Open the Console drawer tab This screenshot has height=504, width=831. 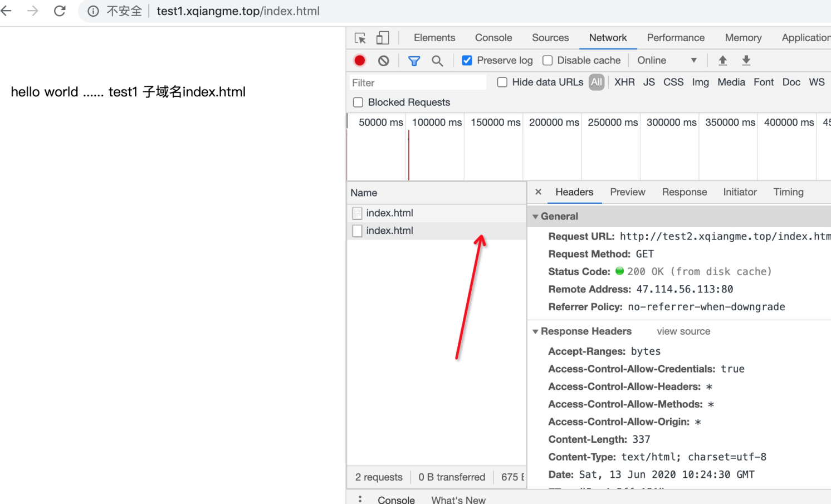pos(396,499)
